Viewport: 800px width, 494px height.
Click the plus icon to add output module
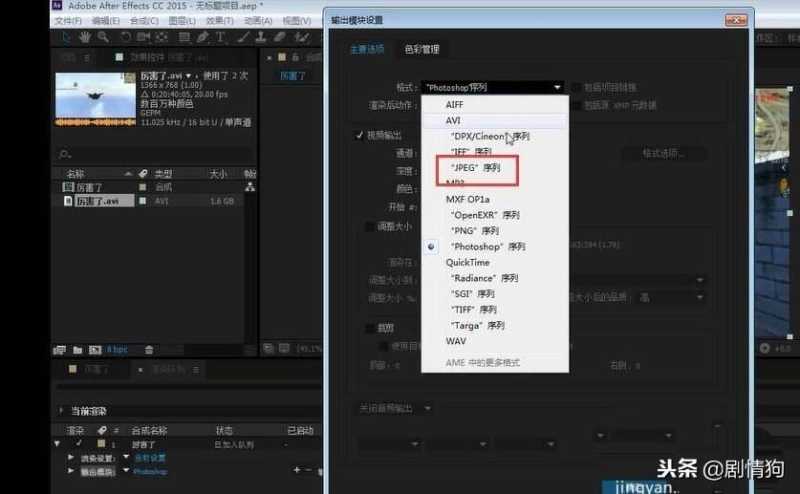click(x=297, y=470)
